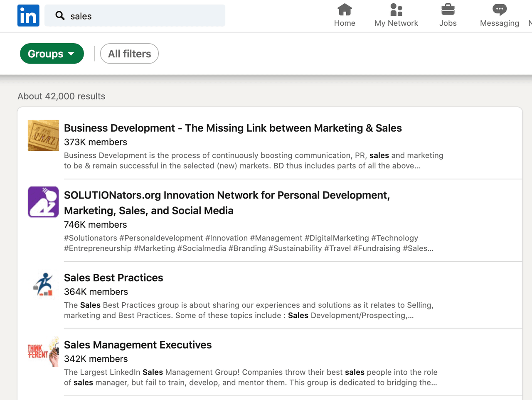
Task: Open the Sales Best Practices group logo
Action: click(x=43, y=285)
